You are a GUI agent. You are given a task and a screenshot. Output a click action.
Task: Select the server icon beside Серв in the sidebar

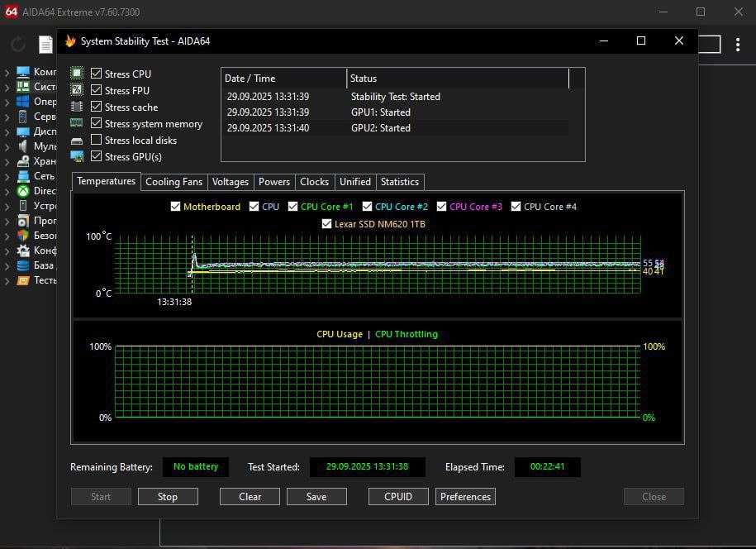22,117
